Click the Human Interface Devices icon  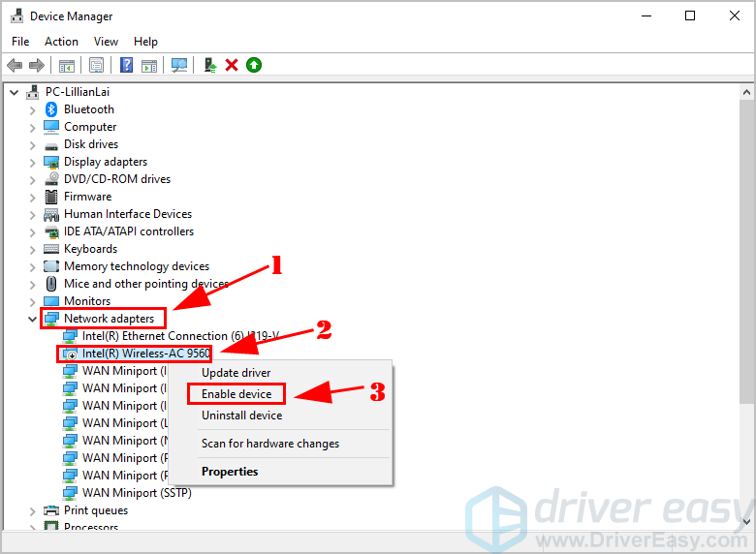(51, 214)
